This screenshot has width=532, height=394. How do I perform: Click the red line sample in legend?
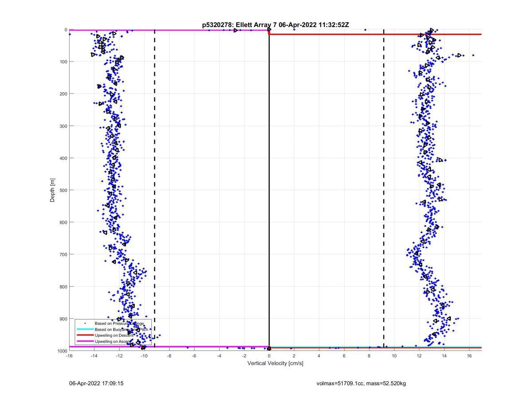[x=85, y=335]
